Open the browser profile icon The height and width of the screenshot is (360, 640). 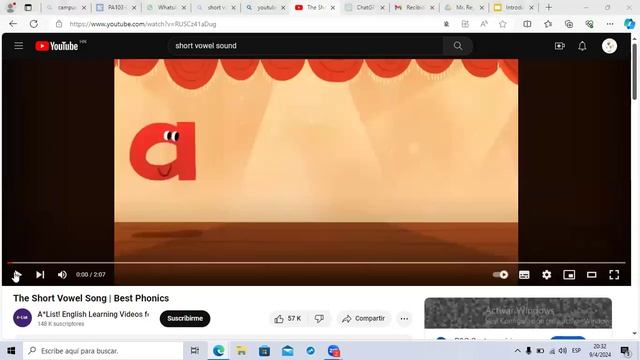(x=11, y=7)
